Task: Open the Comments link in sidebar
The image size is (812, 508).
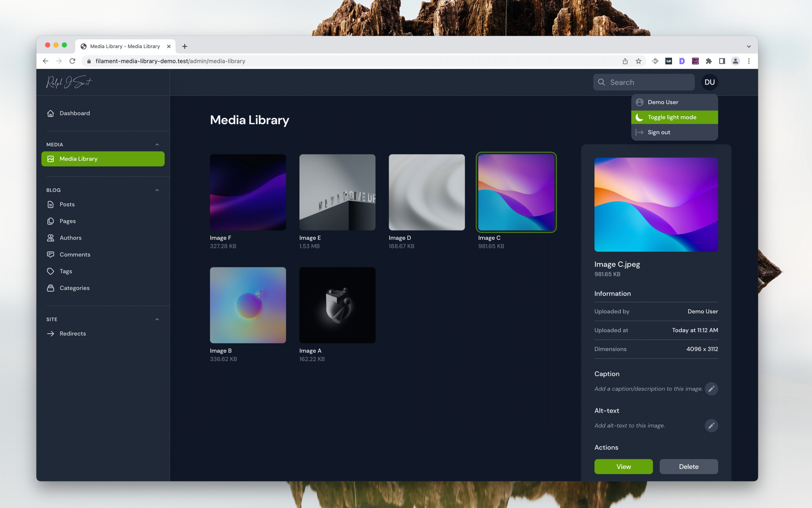Action: point(103,254)
